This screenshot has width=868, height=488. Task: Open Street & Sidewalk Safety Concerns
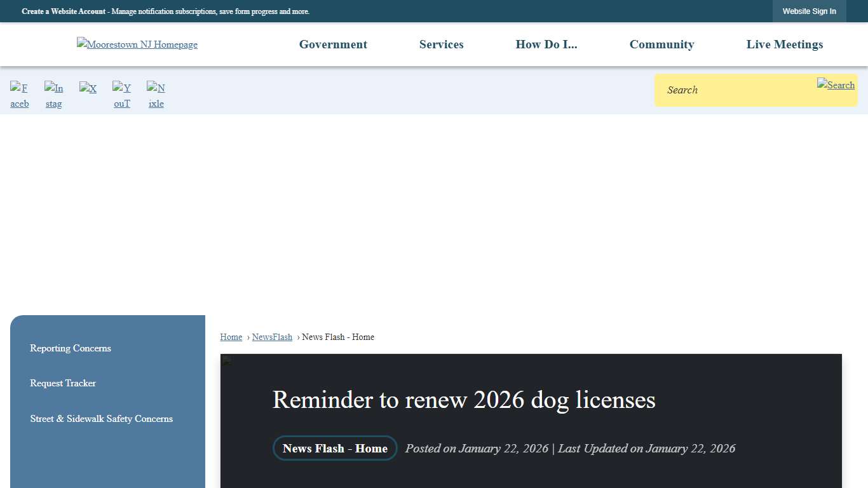click(x=101, y=419)
